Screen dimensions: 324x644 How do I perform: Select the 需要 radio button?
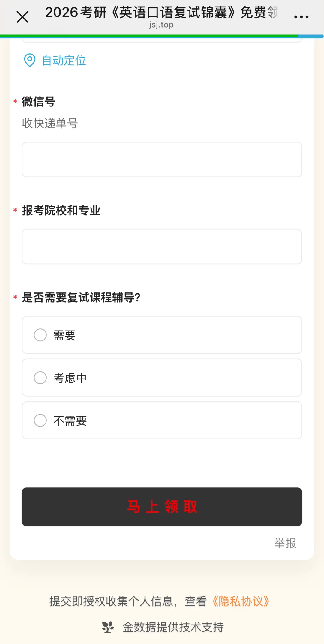[40, 335]
